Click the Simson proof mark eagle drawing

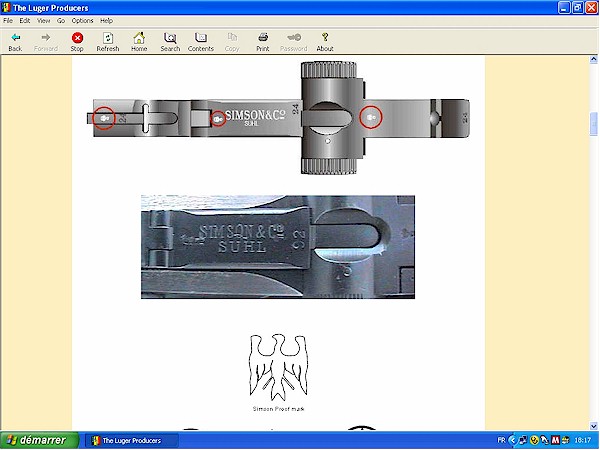[x=278, y=367]
